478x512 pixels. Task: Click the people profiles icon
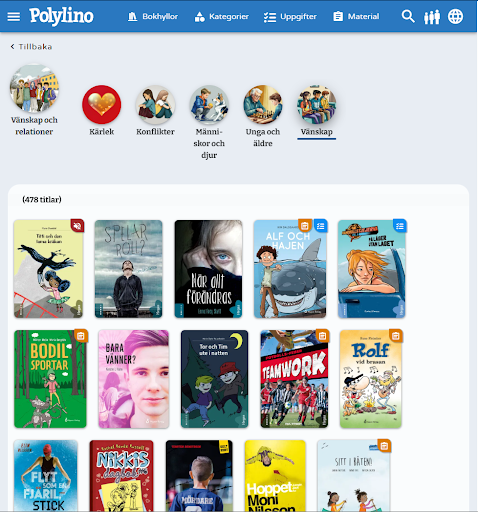coord(432,16)
